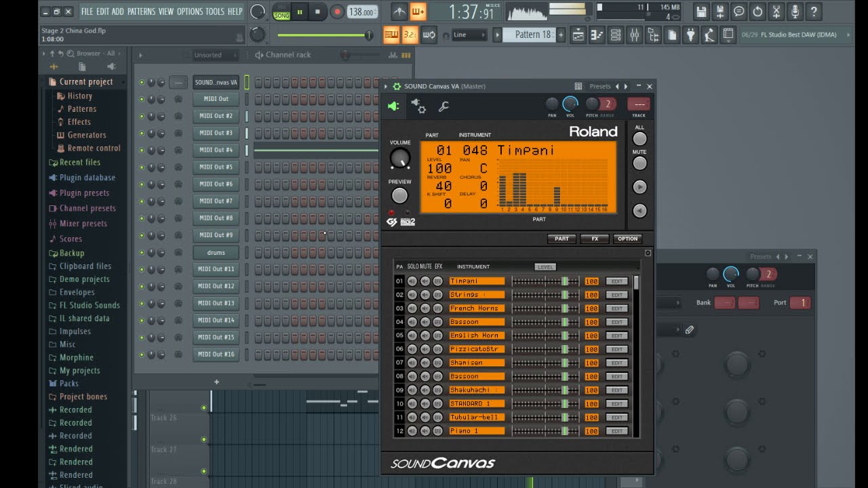Click the MUTE button on Roland panel
Screen dimensions: 868x488
point(639,163)
